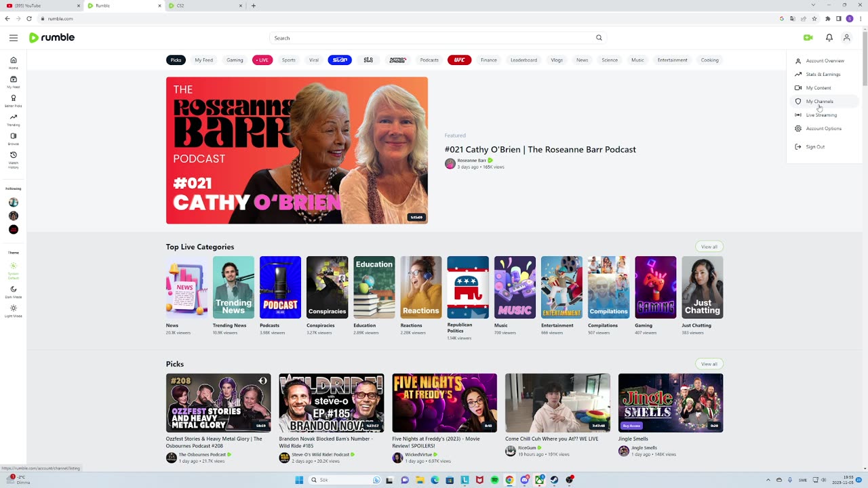This screenshot has height=488, width=868.
Task: Open the Just Chatting live category
Action: pos(703,287)
